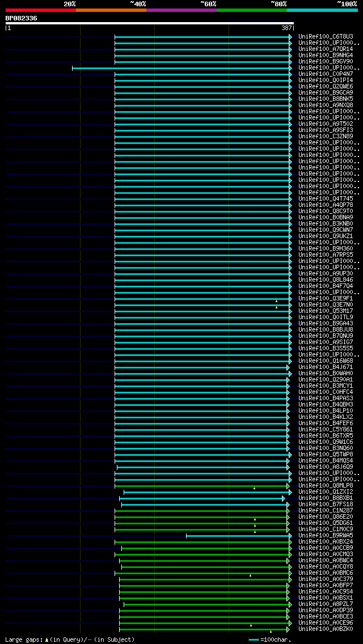Click the yellow gap marker in Q3E7N0 row
This screenshot has width=363, height=644.
coord(276,307)
